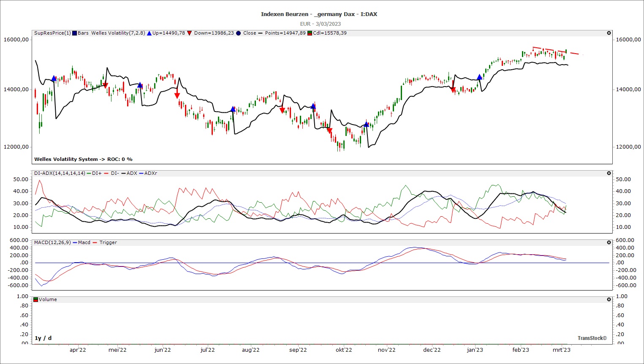
Task: Click the Cdl candle legend icon
Action: click(x=310, y=33)
